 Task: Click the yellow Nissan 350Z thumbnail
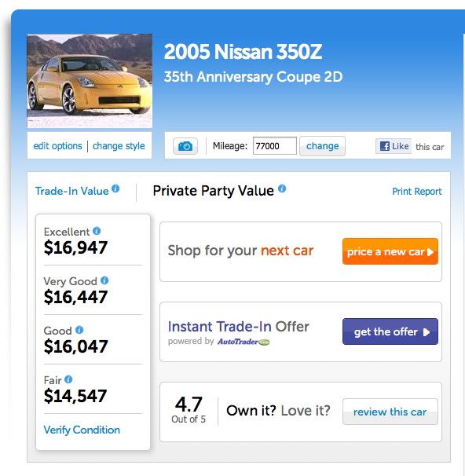90,81
